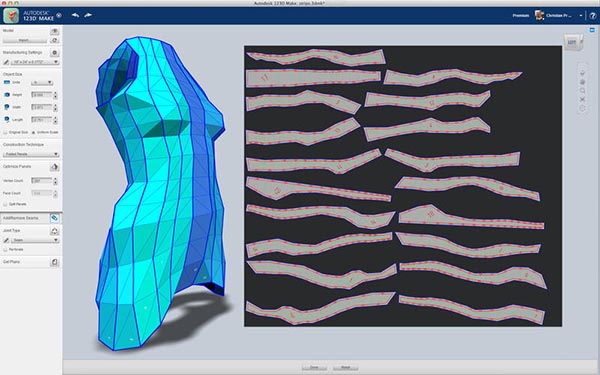Image resolution: width=600 pixels, height=375 pixels.
Task: Undo the last action
Action: click(75, 15)
